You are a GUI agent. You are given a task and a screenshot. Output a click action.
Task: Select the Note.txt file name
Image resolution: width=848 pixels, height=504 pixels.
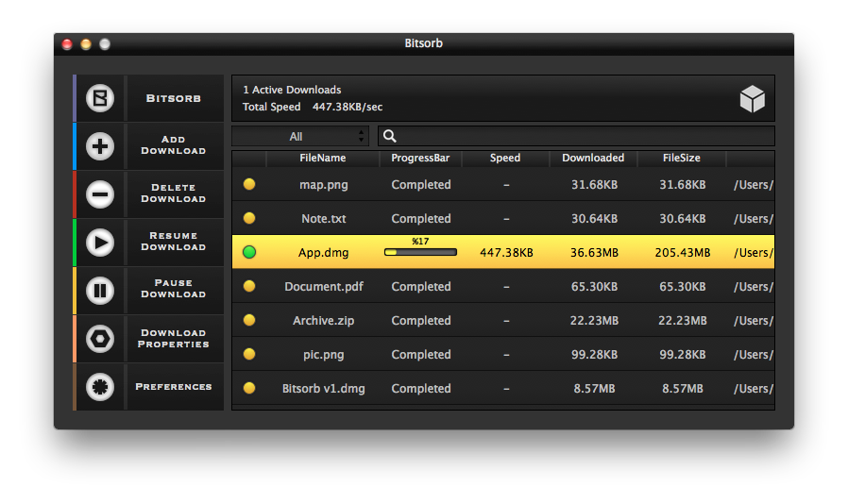(x=323, y=218)
